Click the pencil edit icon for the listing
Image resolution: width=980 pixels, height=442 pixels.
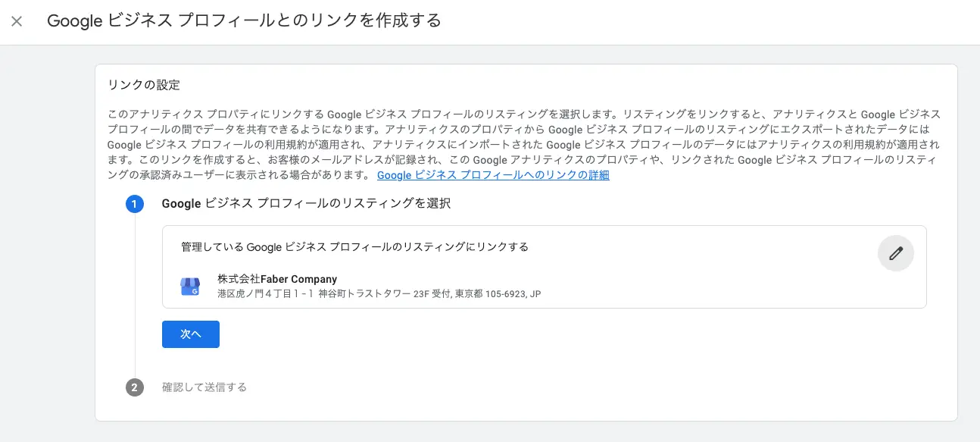(896, 253)
